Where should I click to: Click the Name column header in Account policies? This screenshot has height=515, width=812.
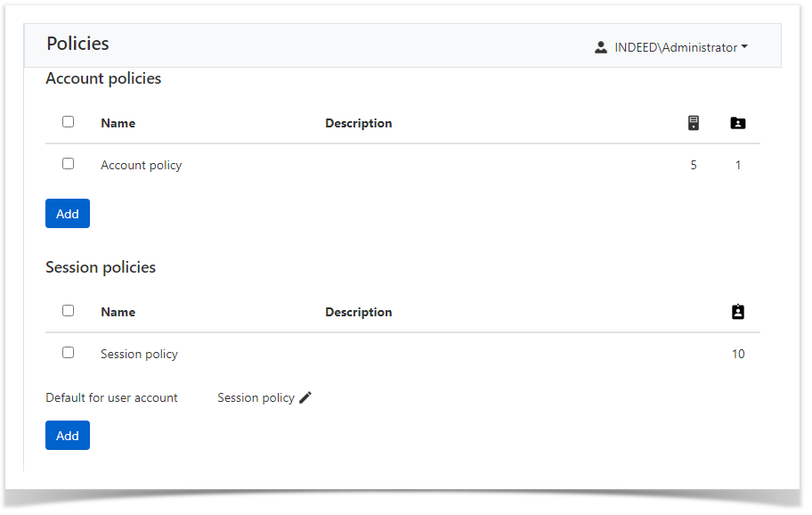(118, 123)
